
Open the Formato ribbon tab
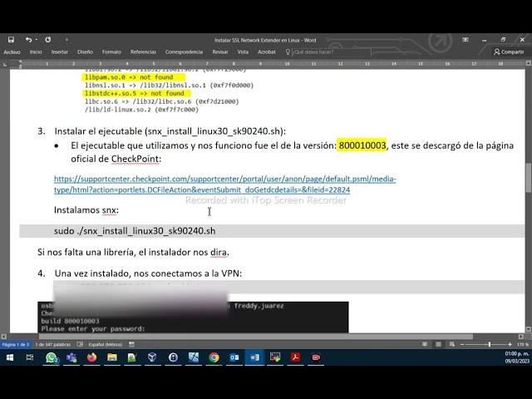[111, 52]
